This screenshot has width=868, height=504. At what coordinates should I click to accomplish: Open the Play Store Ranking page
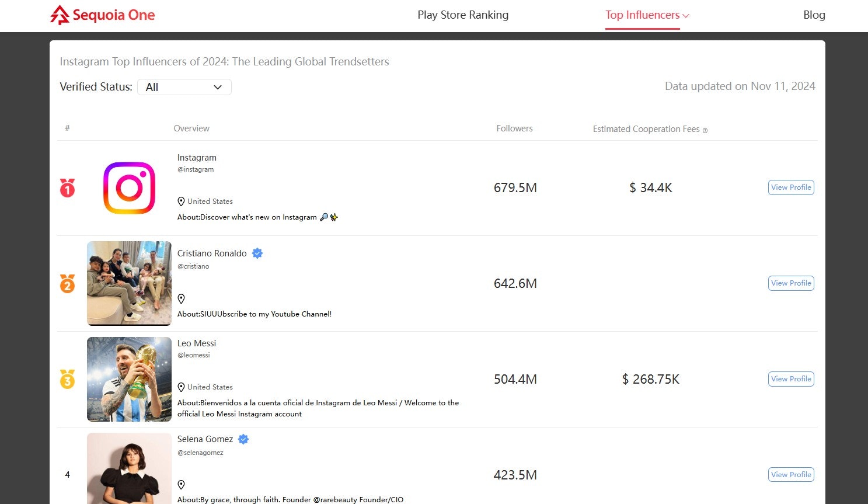(463, 15)
